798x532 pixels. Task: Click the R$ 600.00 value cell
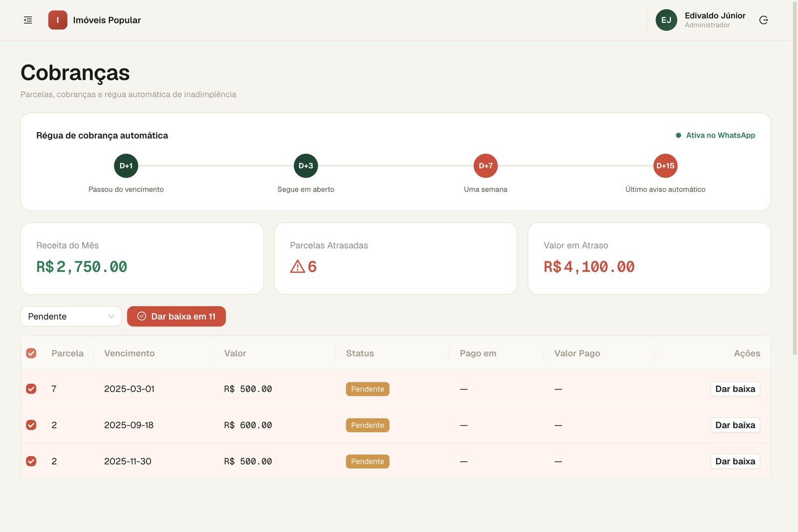[248, 425]
